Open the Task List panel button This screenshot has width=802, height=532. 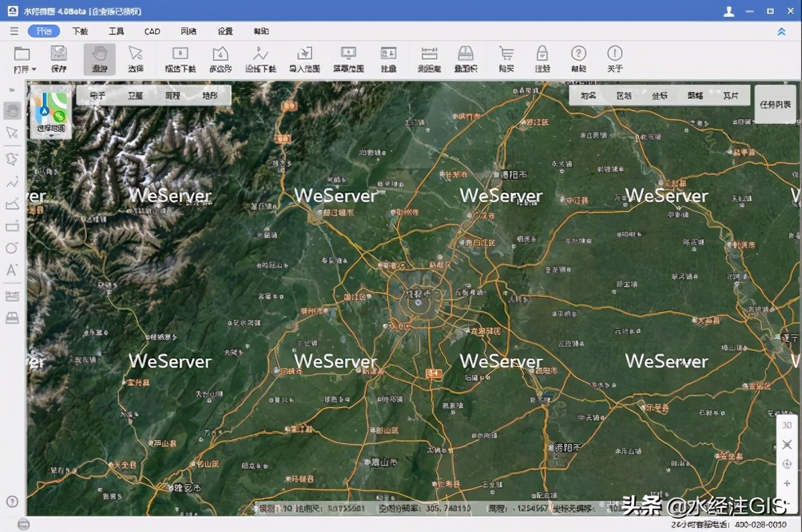[775, 104]
